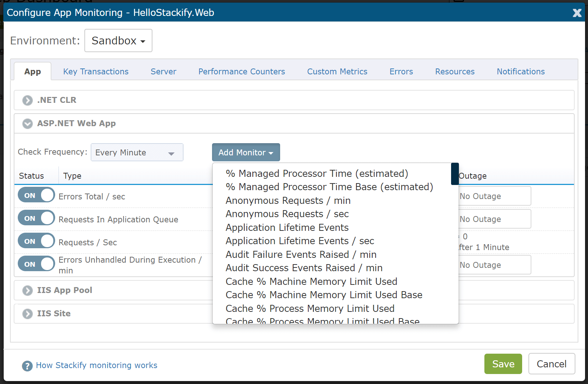The image size is (588, 384).
Task: Click the help question mark icon
Action: (27, 366)
